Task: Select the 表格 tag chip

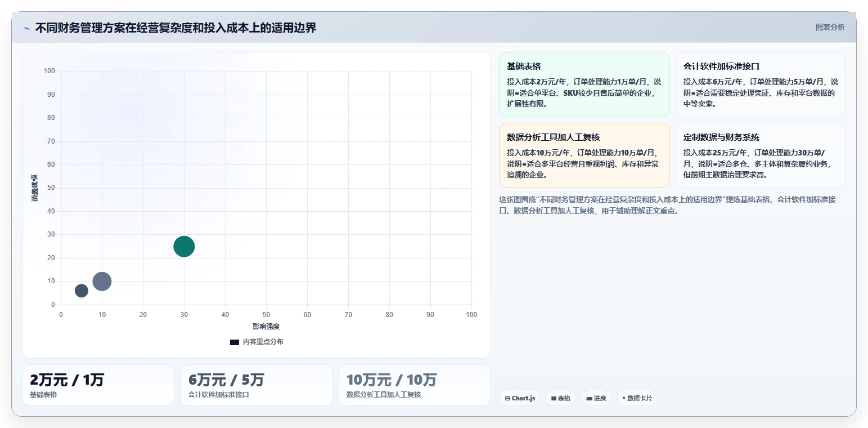Action: tap(560, 398)
